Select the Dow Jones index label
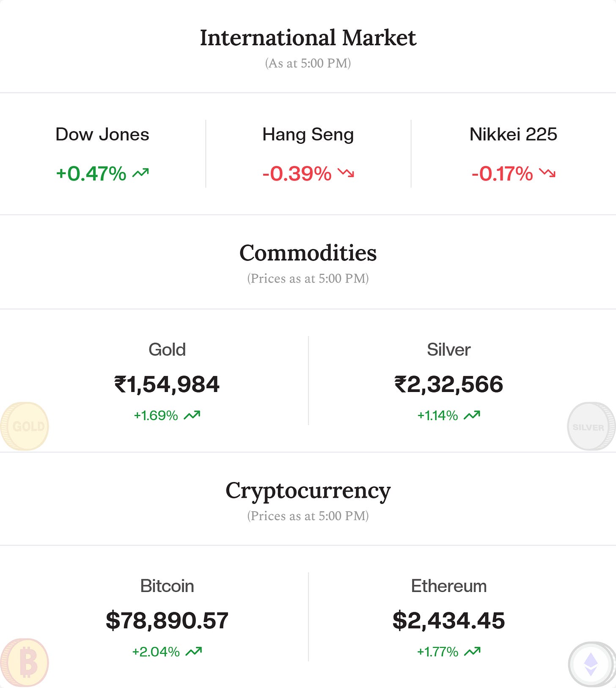Viewport: 616px width, 688px height. click(x=102, y=134)
